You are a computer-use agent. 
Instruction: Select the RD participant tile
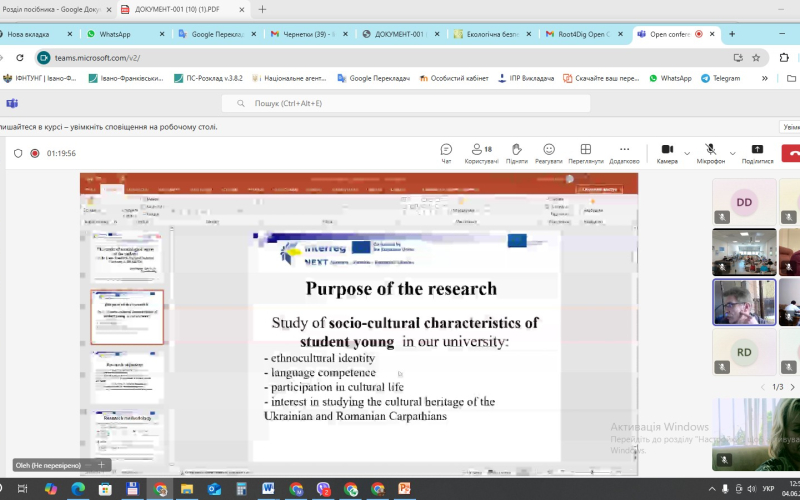[x=744, y=352]
